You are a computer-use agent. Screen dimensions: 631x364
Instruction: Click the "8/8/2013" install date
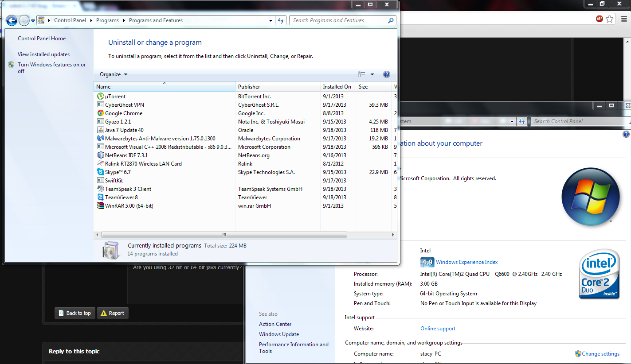pos(333,113)
